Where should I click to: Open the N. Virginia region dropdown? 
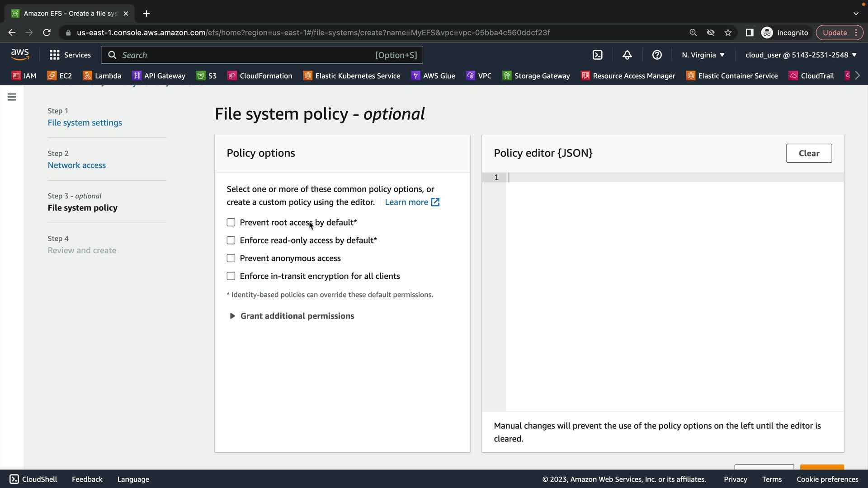pyautogui.click(x=703, y=55)
